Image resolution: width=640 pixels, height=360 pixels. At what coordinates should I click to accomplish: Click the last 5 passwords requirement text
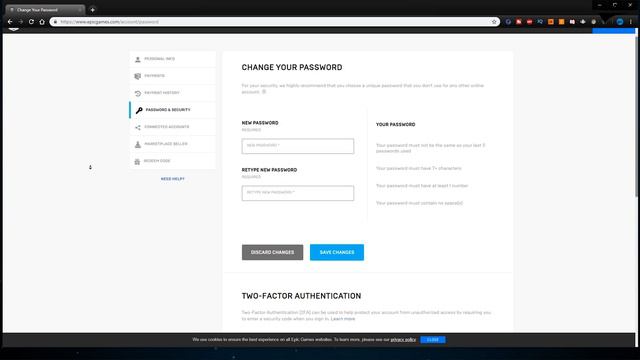point(430,148)
